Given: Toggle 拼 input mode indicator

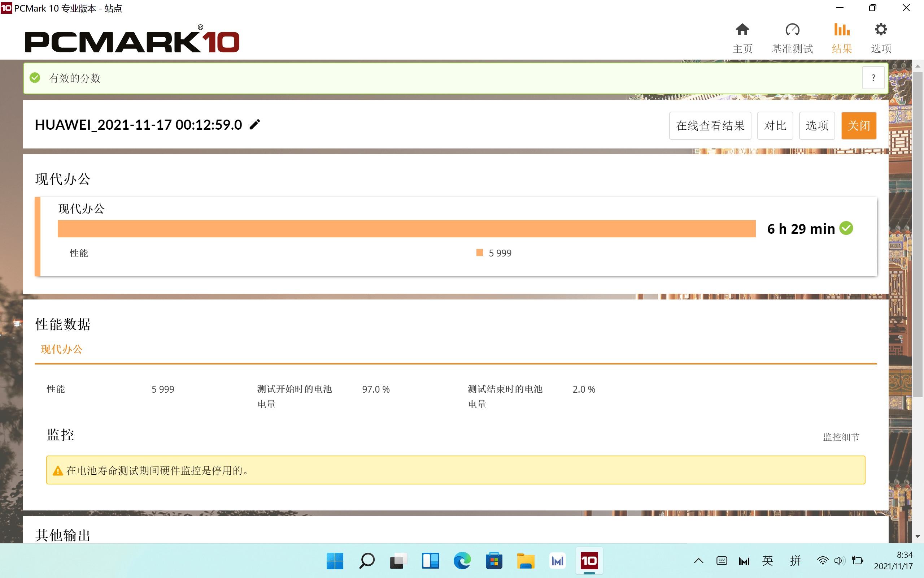Looking at the screenshot, I should (x=796, y=561).
